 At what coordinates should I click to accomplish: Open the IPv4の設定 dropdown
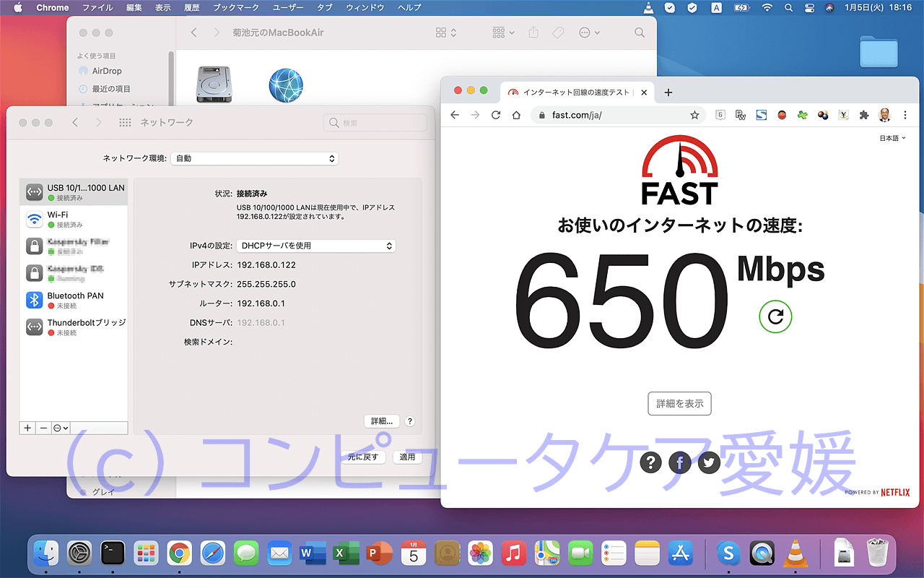(x=316, y=246)
